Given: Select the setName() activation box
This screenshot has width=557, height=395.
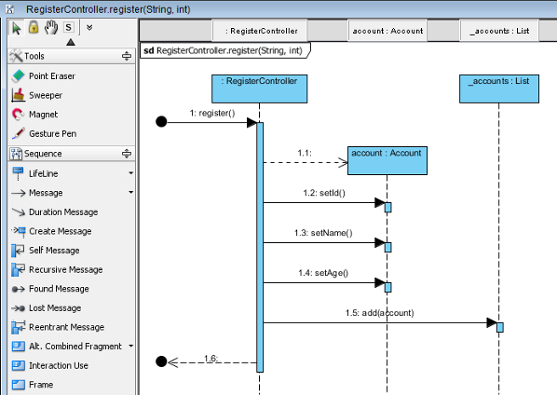Looking at the screenshot, I should click(x=388, y=247).
